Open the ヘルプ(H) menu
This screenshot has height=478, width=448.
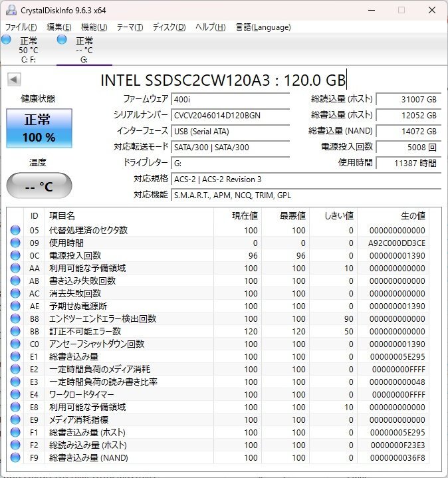pyautogui.click(x=211, y=27)
